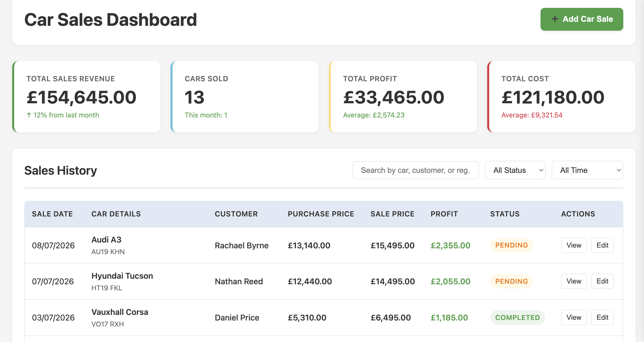The image size is (644, 342).
Task: Click the sale price £6,495.00
Action: 391,317
